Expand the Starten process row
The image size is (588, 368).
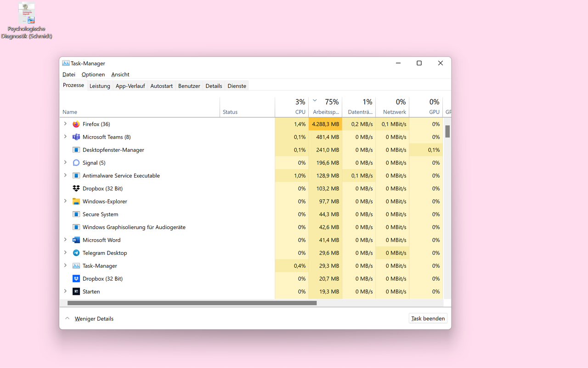[x=65, y=292]
